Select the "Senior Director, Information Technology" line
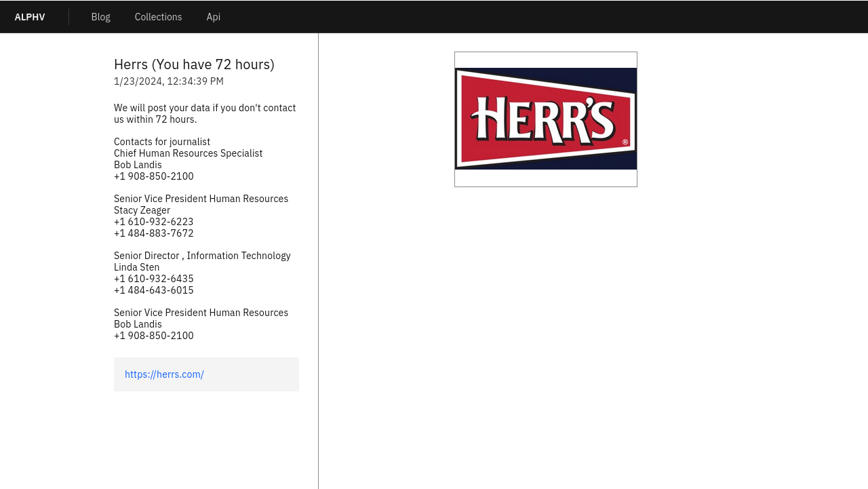The height and width of the screenshot is (489, 868). 202,256
